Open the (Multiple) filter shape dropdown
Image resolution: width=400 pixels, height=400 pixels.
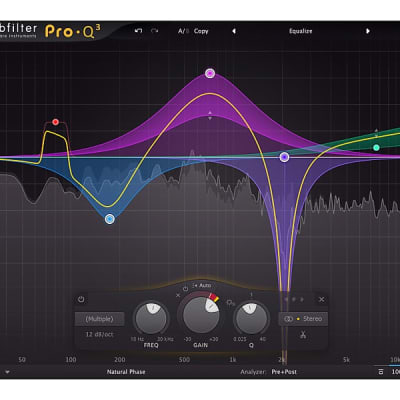100,319
